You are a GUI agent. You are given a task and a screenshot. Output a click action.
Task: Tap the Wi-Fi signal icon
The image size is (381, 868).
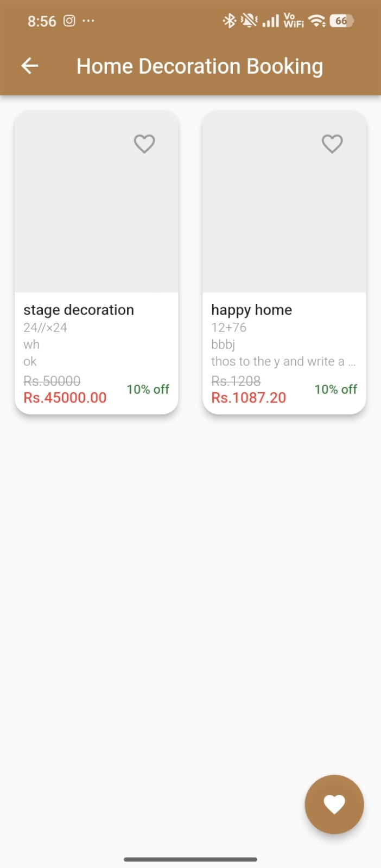(x=316, y=21)
